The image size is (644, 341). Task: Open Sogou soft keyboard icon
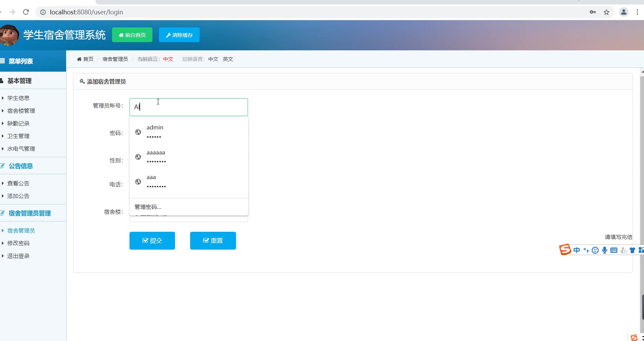[614, 250]
